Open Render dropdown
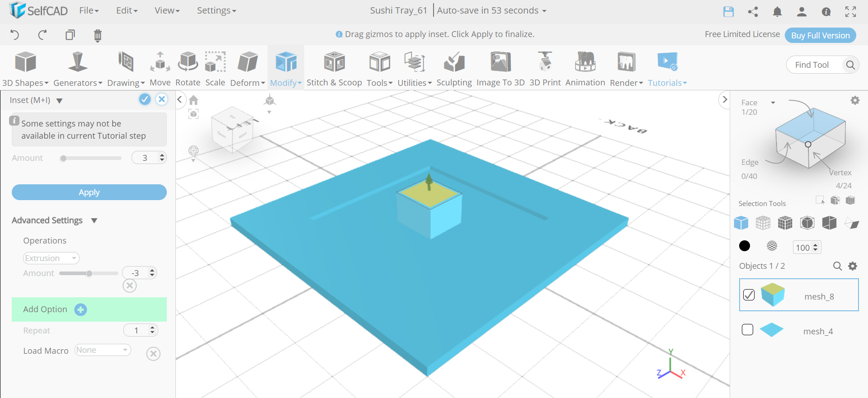This screenshot has width=868, height=398. [626, 69]
